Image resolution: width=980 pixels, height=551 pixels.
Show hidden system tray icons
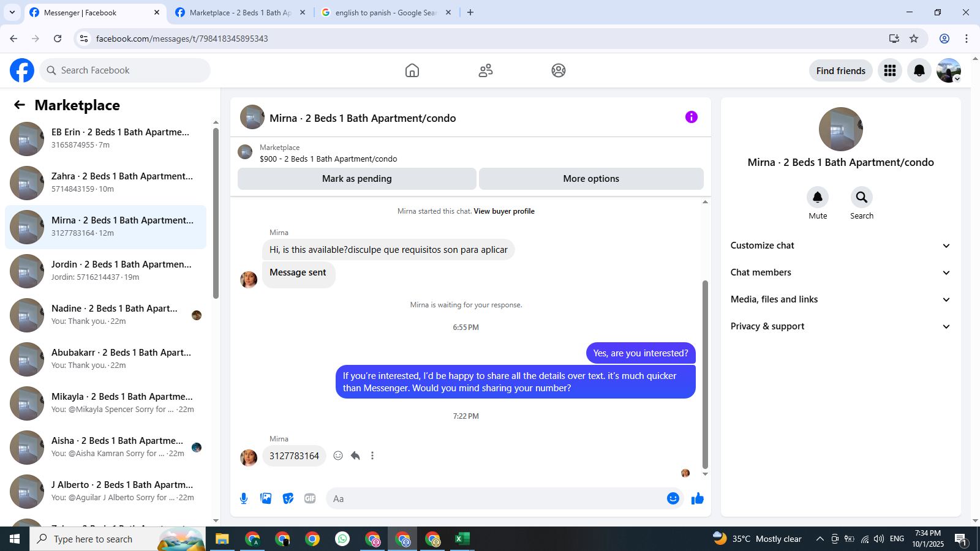click(x=820, y=539)
